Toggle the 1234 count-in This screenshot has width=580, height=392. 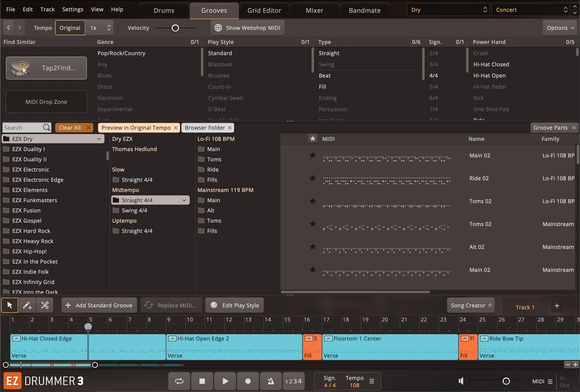[293, 381]
